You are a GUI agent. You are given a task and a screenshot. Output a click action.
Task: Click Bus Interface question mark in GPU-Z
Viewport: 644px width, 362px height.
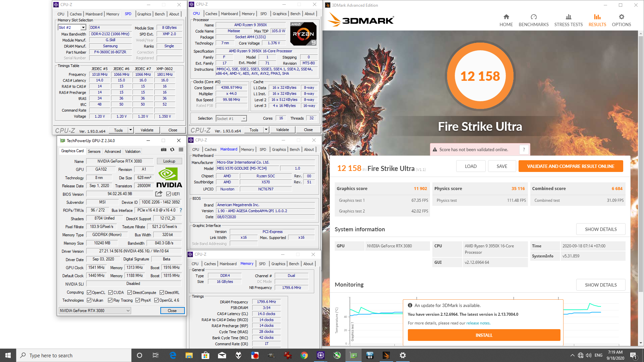pyautogui.click(x=181, y=210)
